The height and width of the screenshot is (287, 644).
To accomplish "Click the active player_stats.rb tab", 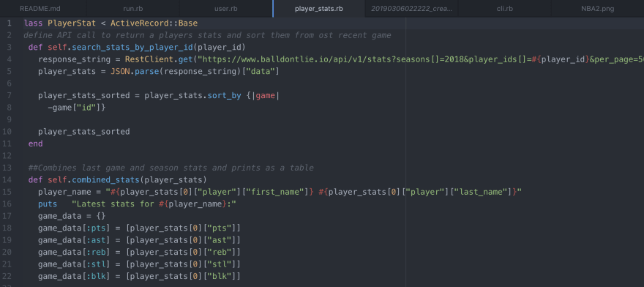I will click(x=319, y=9).
